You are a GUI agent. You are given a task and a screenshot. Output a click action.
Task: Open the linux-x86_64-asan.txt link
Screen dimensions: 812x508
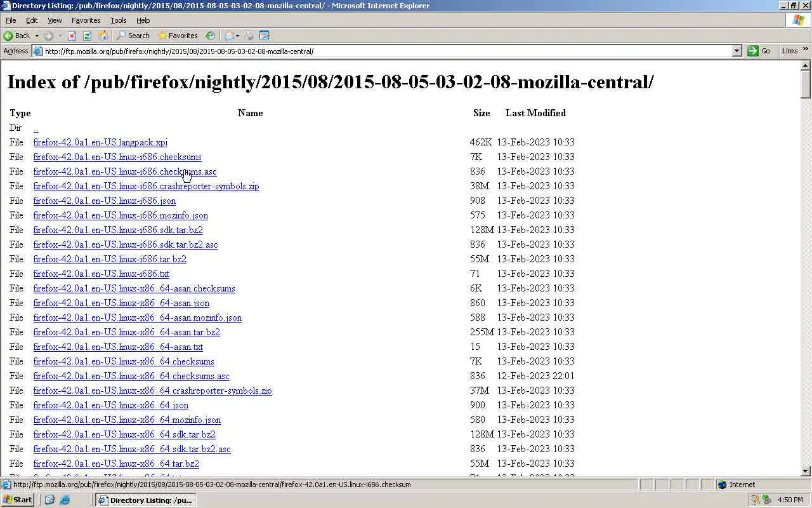[x=118, y=347]
